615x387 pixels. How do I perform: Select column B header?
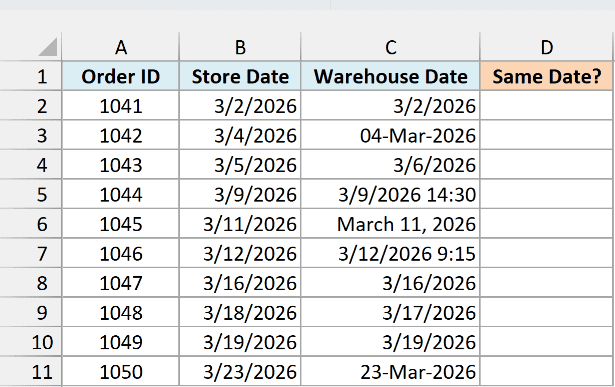coord(240,47)
